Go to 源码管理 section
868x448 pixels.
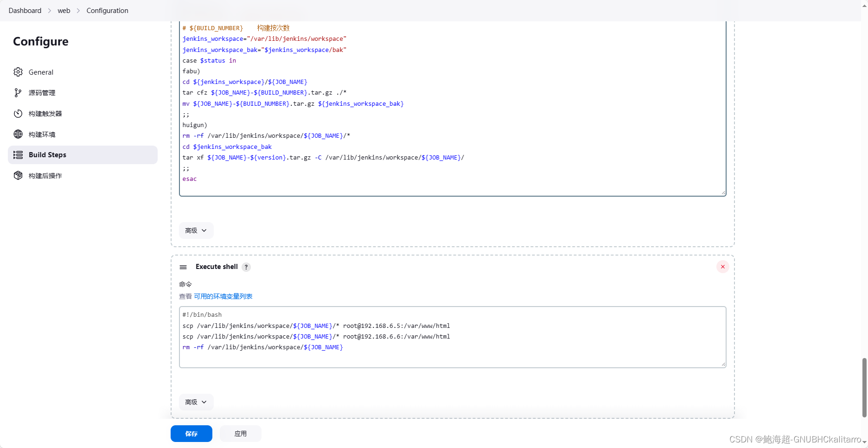[x=83, y=93]
